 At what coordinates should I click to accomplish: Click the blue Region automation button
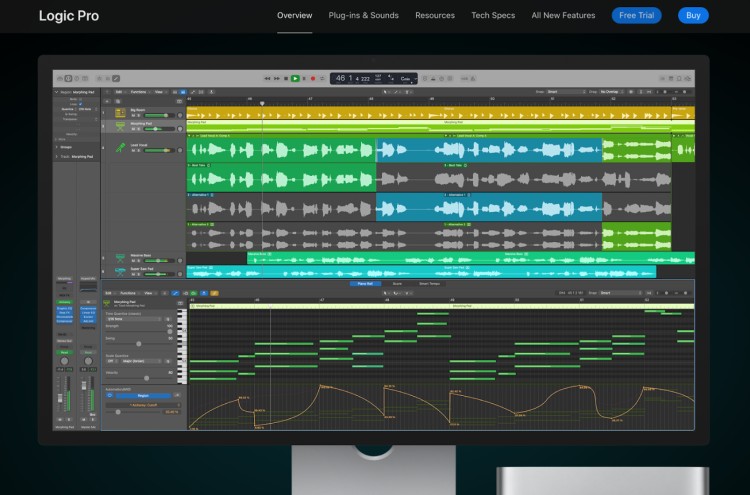pyautogui.click(x=143, y=396)
